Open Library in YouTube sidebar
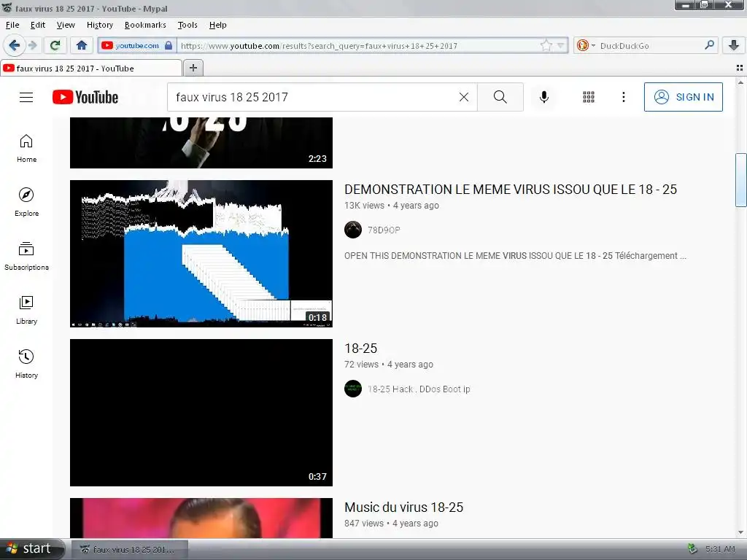Image resolution: width=747 pixels, height=560 pixels. (26, 310)
